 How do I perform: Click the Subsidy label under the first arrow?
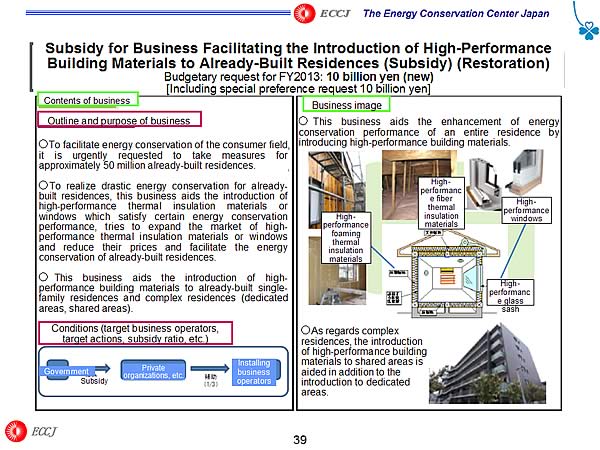[x=94, y=381]
